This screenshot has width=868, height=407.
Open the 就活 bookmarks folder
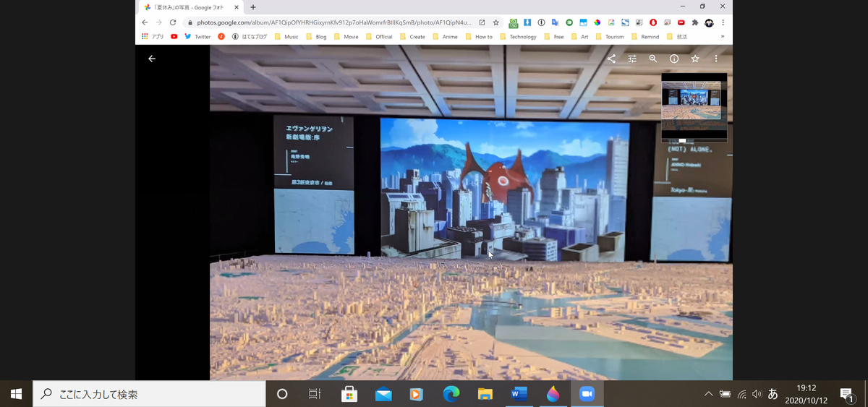677,36
